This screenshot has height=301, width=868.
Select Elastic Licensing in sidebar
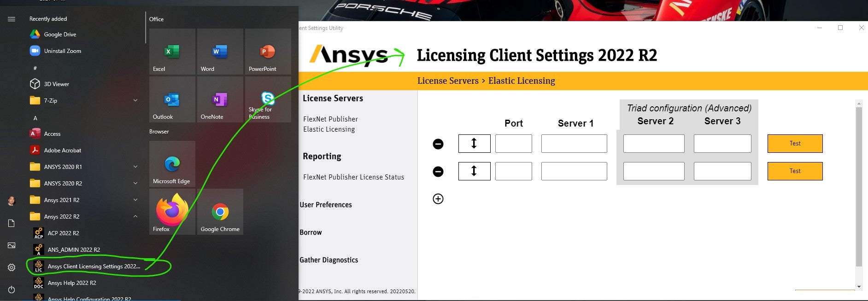329,129
